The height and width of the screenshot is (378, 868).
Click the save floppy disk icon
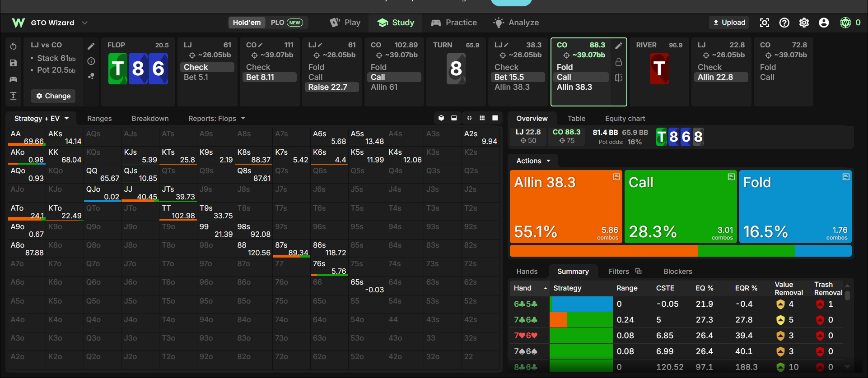13,63
